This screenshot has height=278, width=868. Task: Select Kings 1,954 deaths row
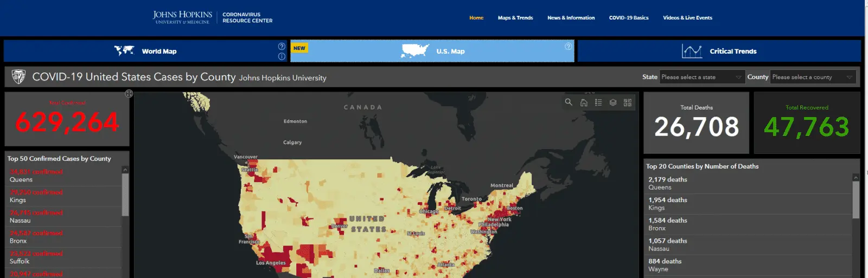pyautogui.click(x=748, y=204)
